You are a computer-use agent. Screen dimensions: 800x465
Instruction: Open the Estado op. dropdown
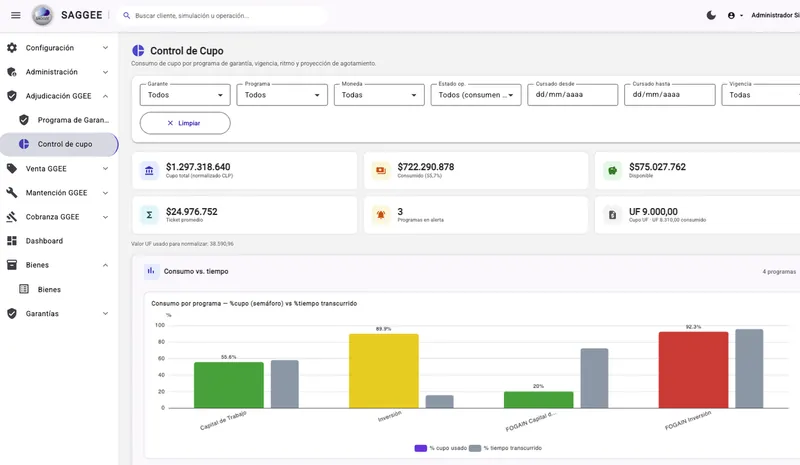tap(476, 95)
